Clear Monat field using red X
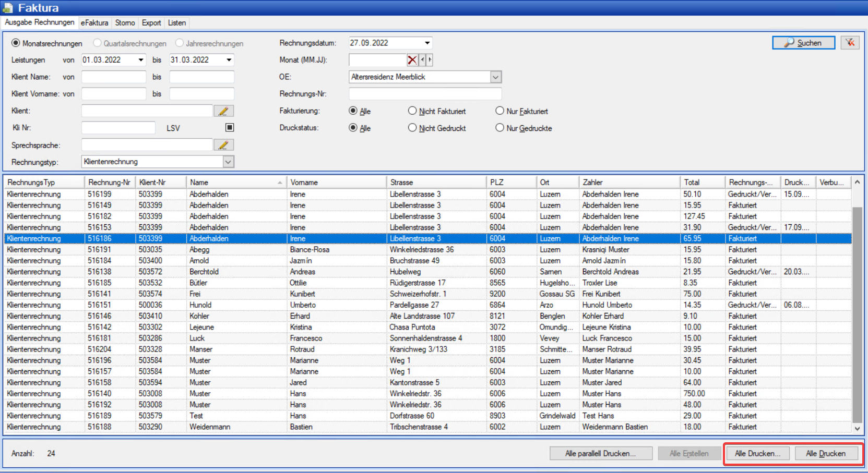 [412, 60]
